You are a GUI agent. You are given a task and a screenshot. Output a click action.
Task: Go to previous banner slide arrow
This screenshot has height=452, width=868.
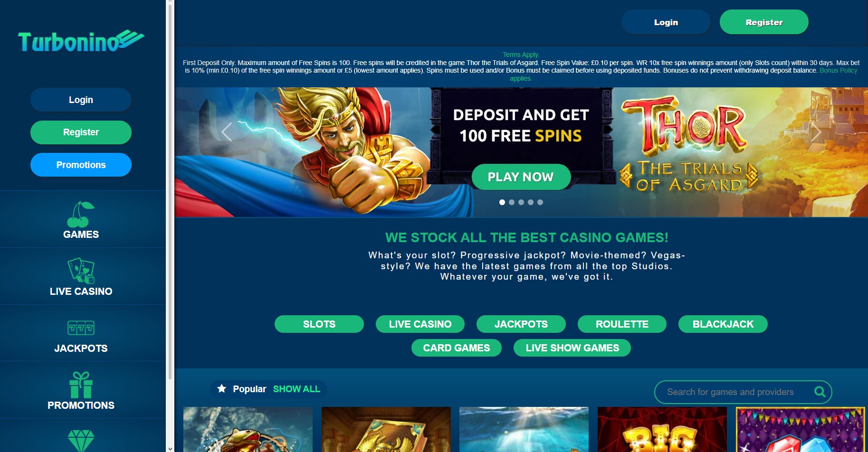pyautogui.click(x=227, y=132)
